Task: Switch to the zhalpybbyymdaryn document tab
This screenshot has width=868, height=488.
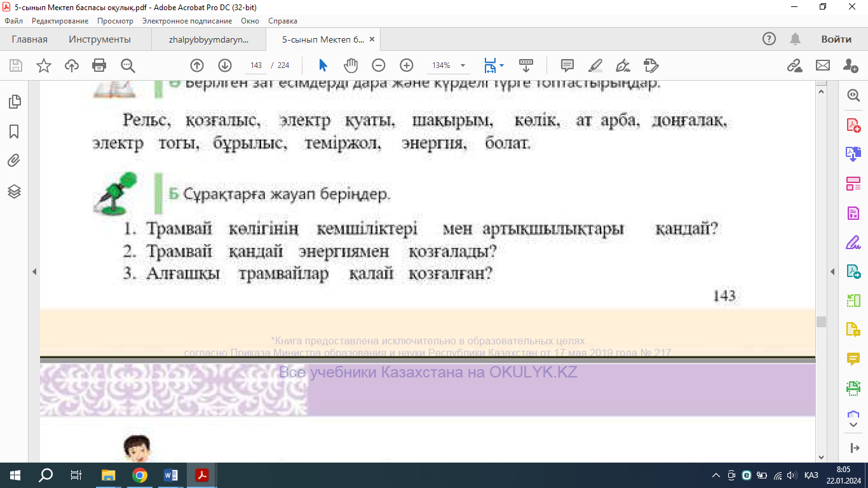Action: 208,39
